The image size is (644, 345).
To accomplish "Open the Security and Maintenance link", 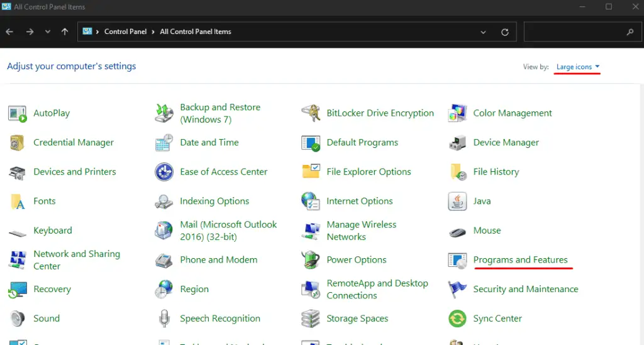I will [526, 289].
